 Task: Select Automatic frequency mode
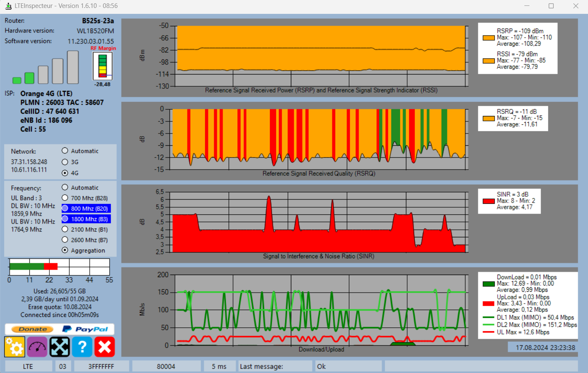point(65,187)
